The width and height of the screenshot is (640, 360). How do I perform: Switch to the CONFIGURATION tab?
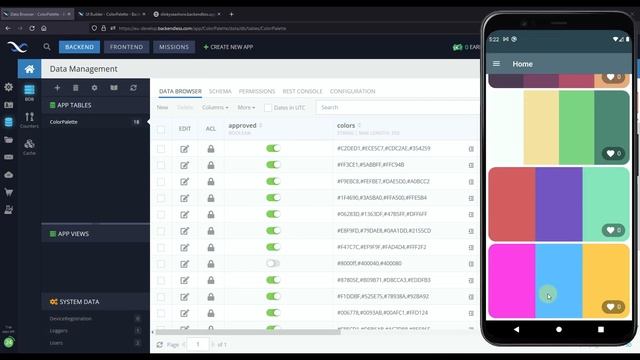pyautogui.click(x=352, y=91)
